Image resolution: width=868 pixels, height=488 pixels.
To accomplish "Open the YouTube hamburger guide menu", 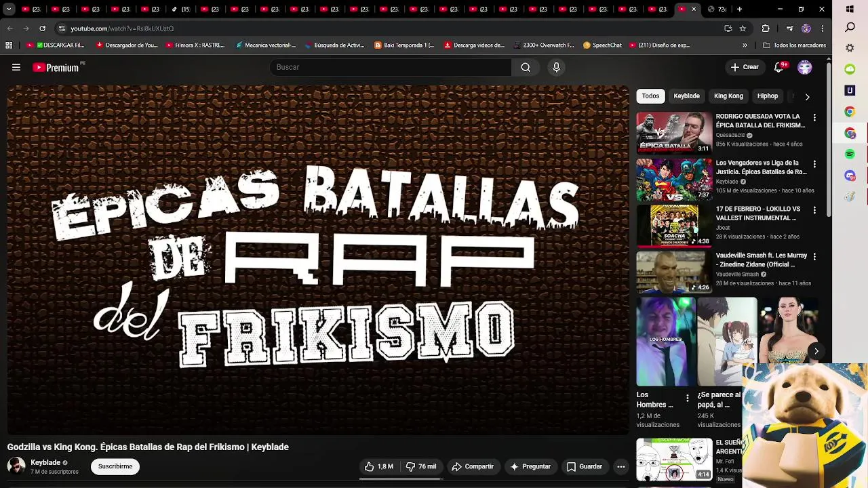I will 16,67.
